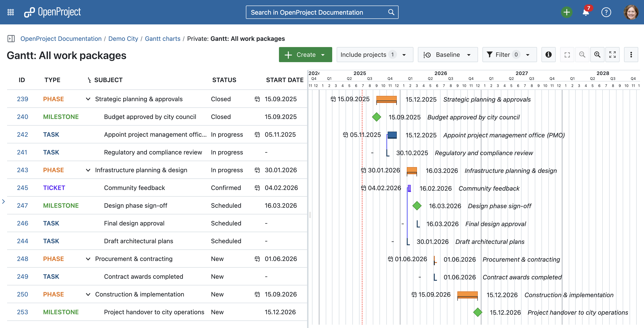Activate Gantt zen fullscreen mode

[x=612, y=55]
